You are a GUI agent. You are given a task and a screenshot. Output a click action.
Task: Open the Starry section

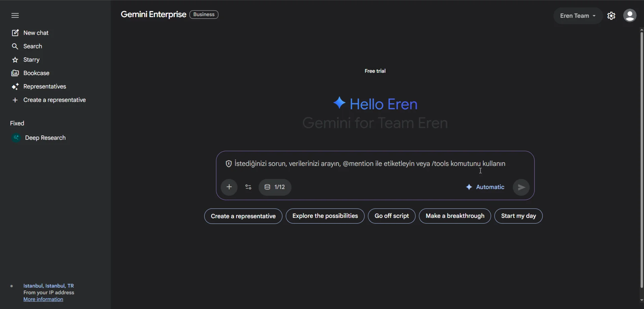32,60
